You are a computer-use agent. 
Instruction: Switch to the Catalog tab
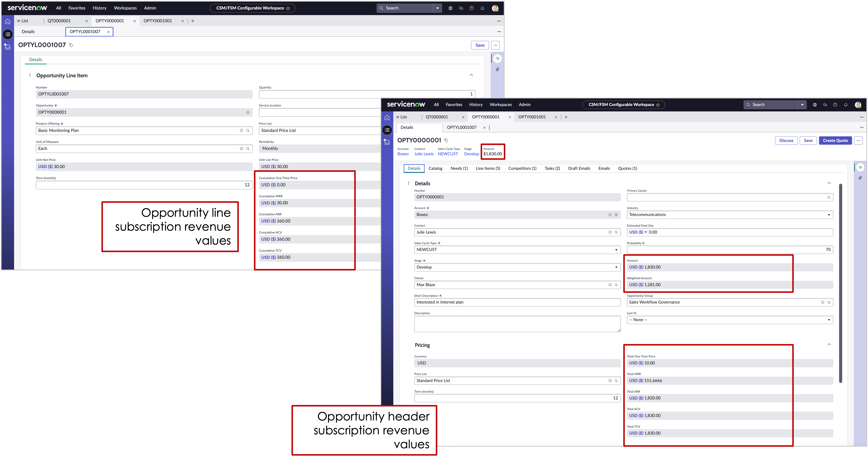click(435, 169)
